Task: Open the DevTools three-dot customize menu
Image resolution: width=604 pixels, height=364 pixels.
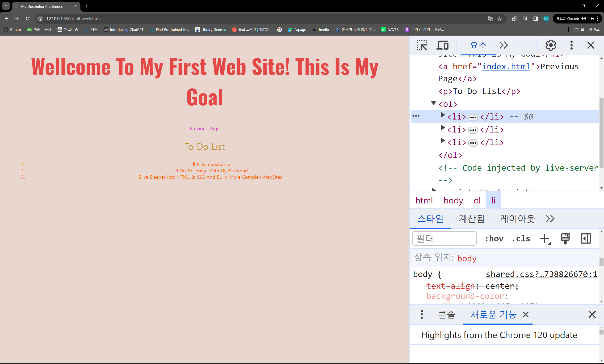Action: (571, 45)
